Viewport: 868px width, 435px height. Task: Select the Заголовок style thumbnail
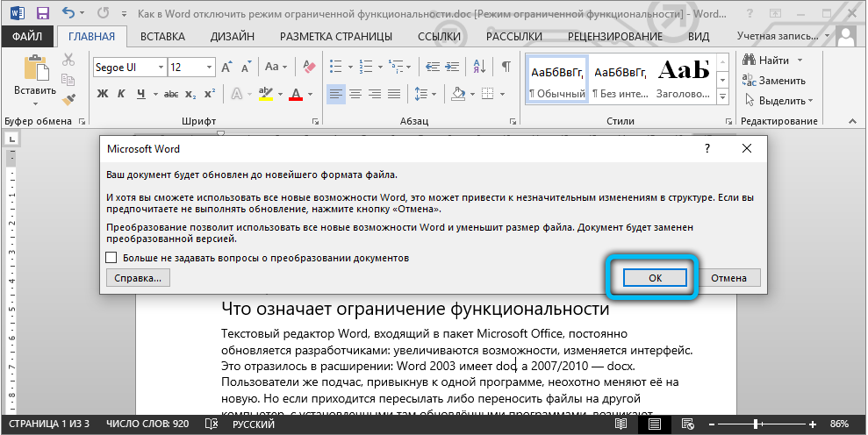coord(683,77)
